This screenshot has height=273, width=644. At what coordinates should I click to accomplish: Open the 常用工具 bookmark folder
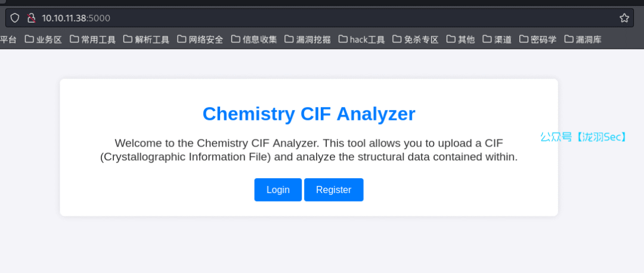(x=92, y=39)
